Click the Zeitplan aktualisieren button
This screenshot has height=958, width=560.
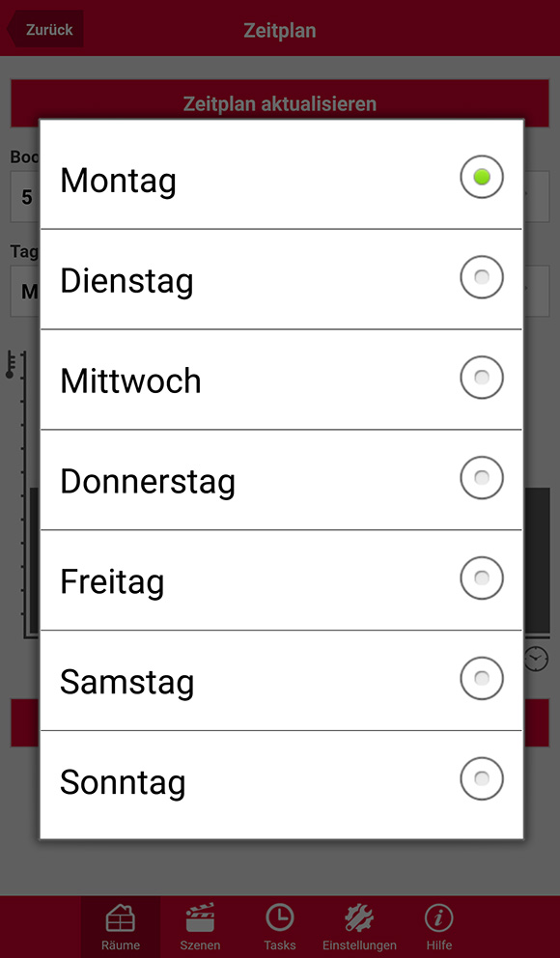pos(280,103)
